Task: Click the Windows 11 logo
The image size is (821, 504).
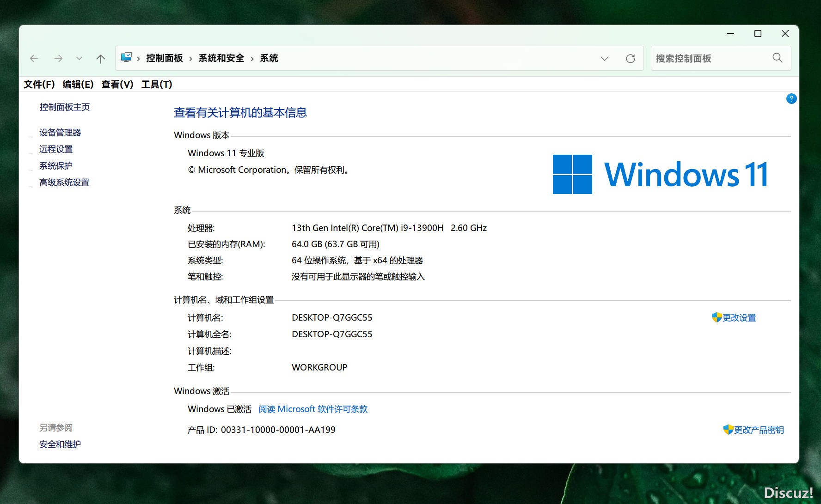Action: coord(660,174)
